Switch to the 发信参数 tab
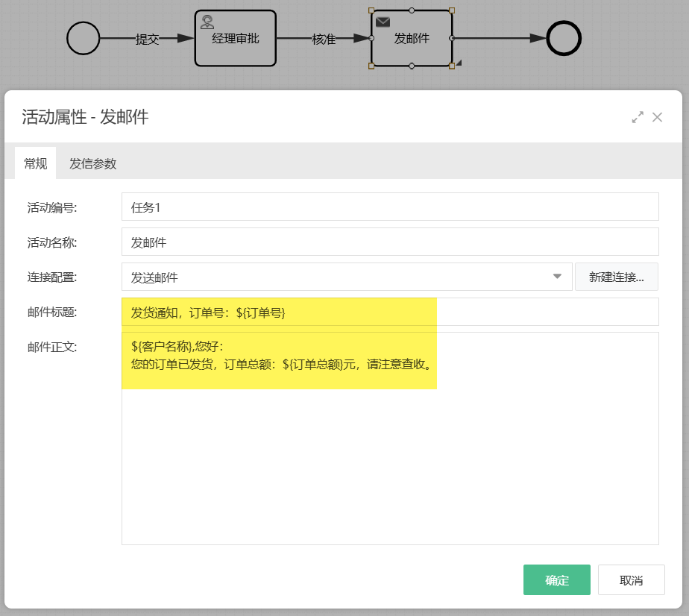689x616 pixels. click(x=92, y=162)
